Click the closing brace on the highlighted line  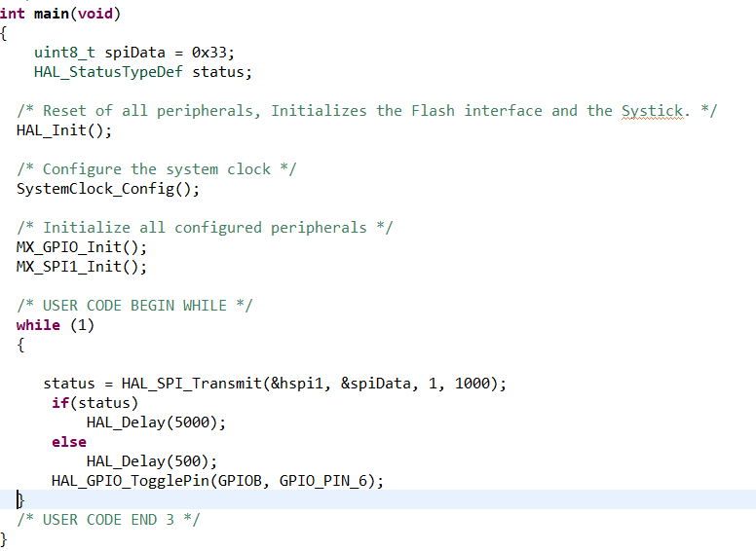[20, 500]
